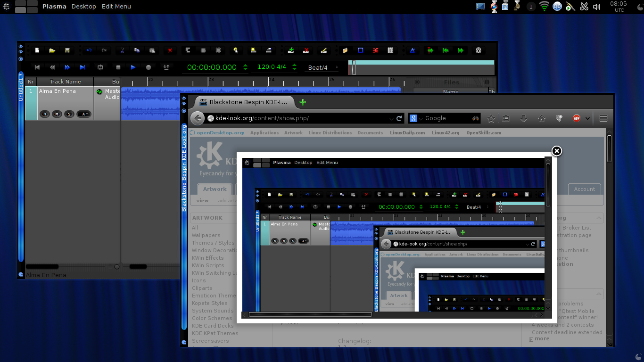Image resolution: width=644 pixels, height=362 pixels.
Task: Switch to the Artwork page tab
Action: (x=215, y=189)
